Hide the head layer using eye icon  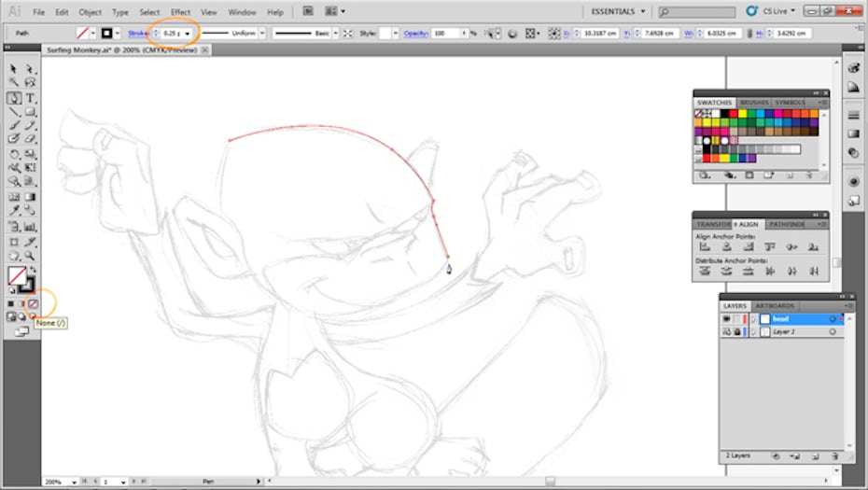[x=728, y=319]
